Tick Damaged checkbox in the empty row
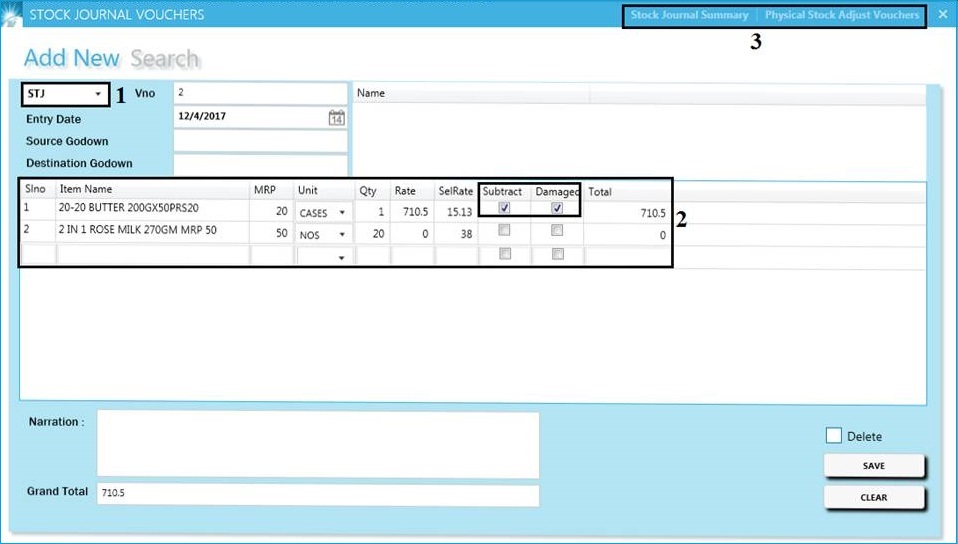Viewport: 958px width, 544px height. [x=558, y=254]
